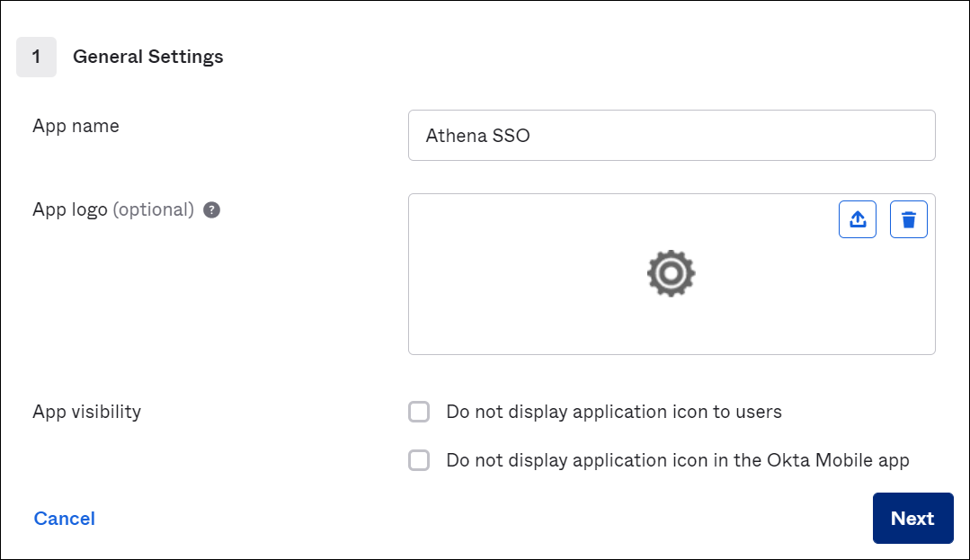Click the trash icon to delete app logo

[908, 218]
